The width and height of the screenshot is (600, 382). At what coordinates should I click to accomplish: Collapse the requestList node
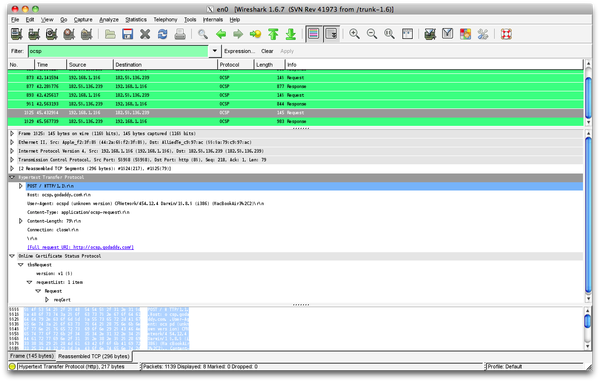pos(29,282)
